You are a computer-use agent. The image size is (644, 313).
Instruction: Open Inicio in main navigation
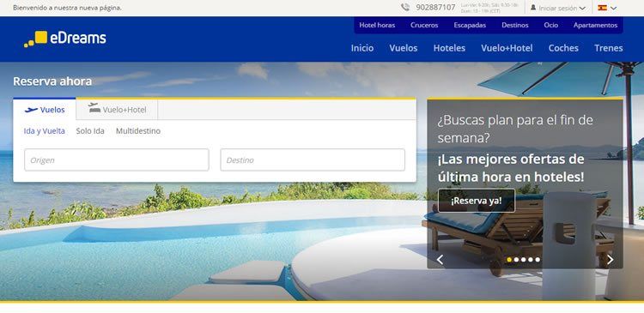coord(362,48)
